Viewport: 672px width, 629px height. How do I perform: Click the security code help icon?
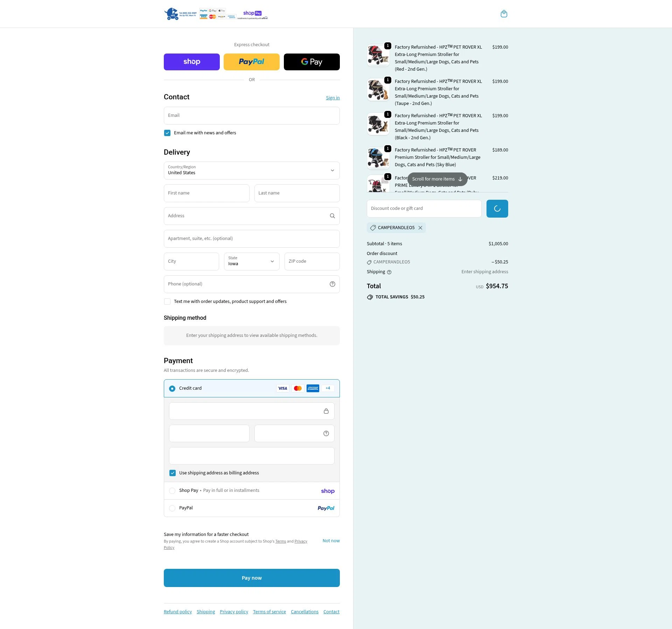pos(326,433)
